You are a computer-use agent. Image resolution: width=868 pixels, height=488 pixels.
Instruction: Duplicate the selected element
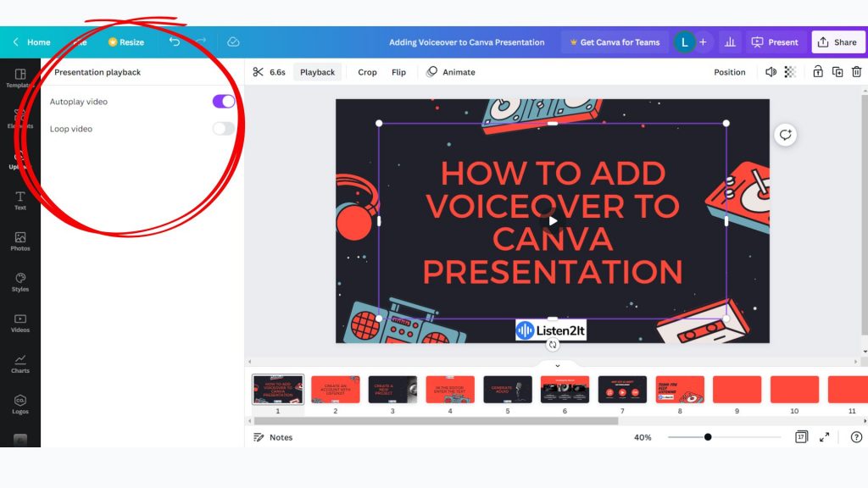(x=837, y=72)
